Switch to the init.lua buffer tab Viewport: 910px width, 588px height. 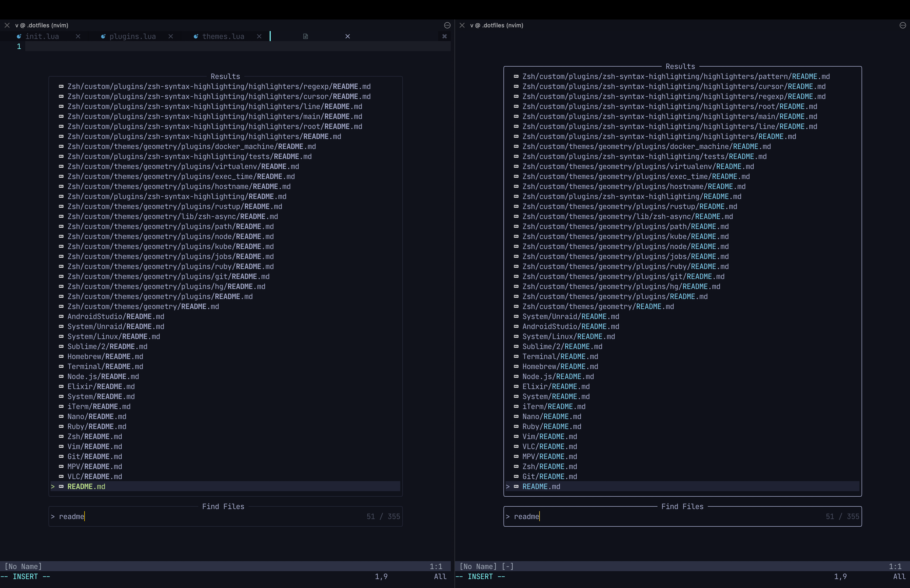click(42, 36)
